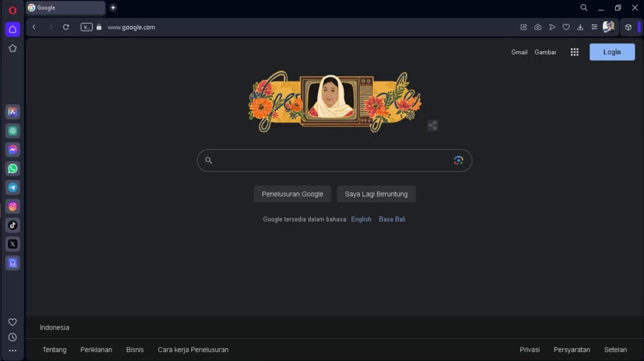
Task: Open the player arrow icon in toolbar
Action: (x=552, y=27)
